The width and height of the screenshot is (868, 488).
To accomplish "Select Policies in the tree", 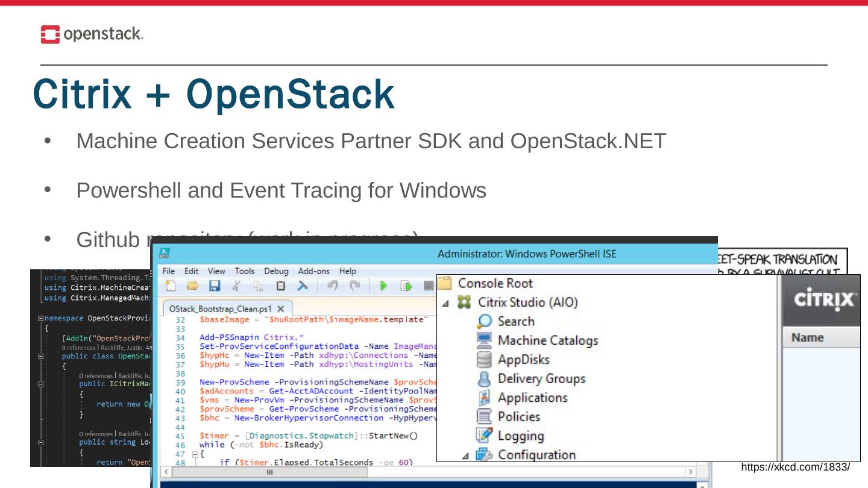I will coord(519,417).
